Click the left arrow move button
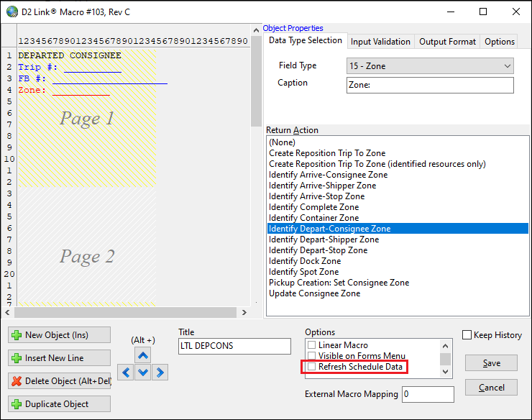532x420 pixels. 126,372
